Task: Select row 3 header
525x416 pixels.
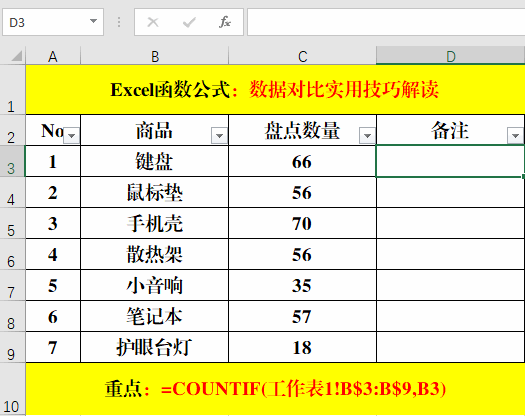Action: click(12, 161)
